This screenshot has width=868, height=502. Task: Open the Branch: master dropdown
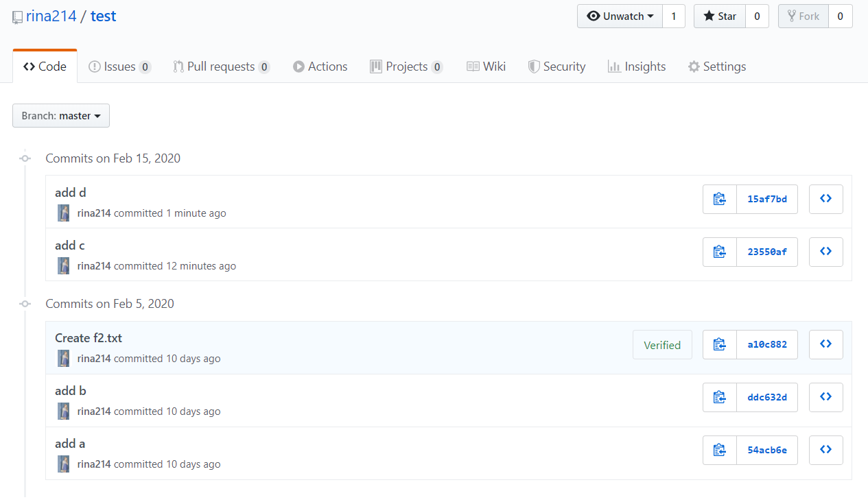click(x=61, y=116)
